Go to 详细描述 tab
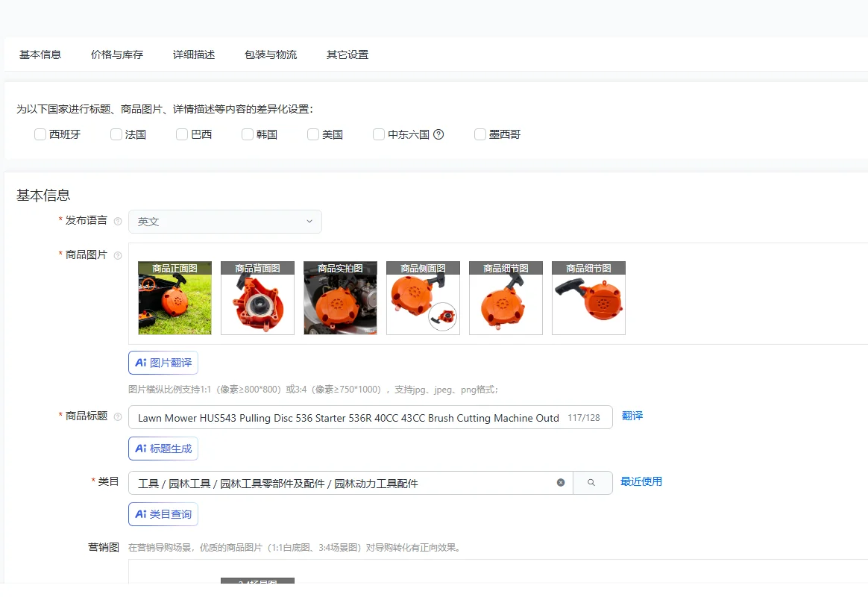868x606 pixels. [194, 54]
